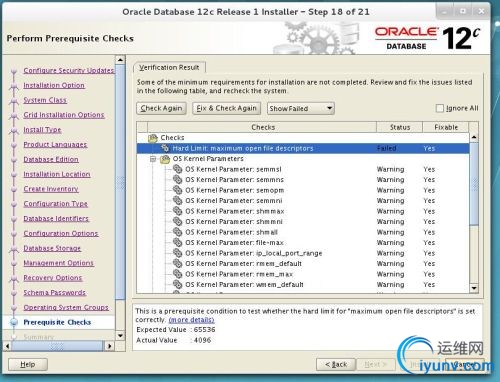Click the Check Again button

click(161, 108)
